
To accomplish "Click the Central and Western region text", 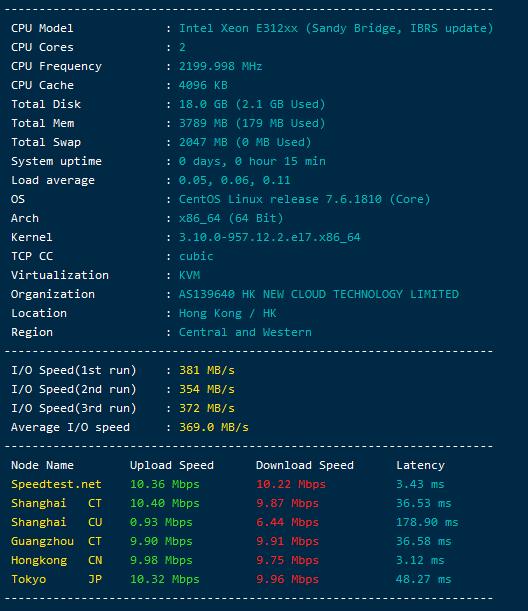I will [x=245, y=332].
